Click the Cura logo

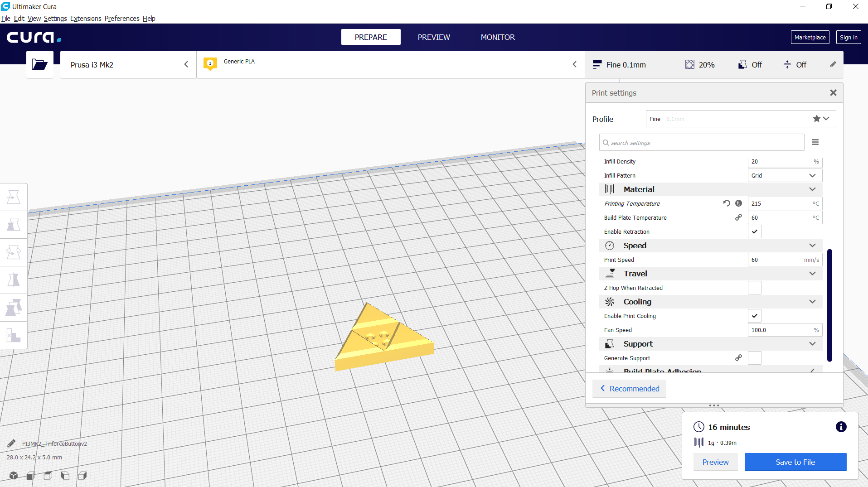click(34, 37)
